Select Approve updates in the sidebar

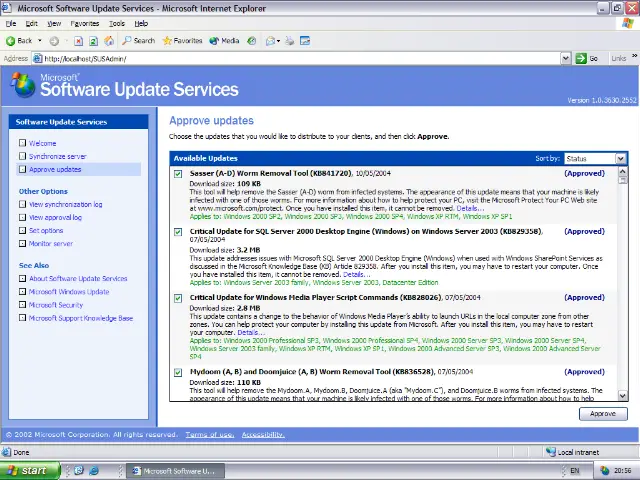[x=55, y=169]
